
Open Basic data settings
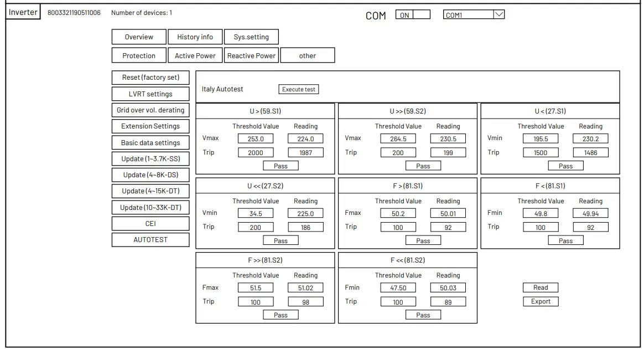pos(150,142)
